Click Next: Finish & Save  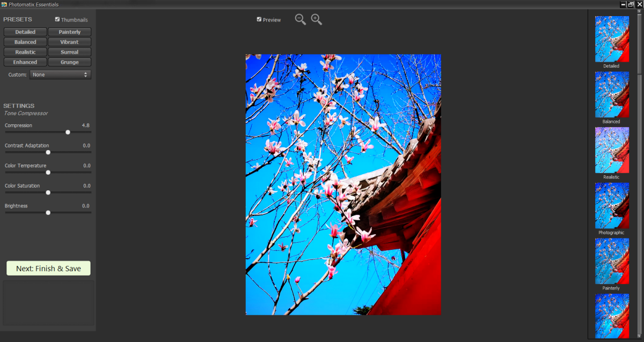48,268
